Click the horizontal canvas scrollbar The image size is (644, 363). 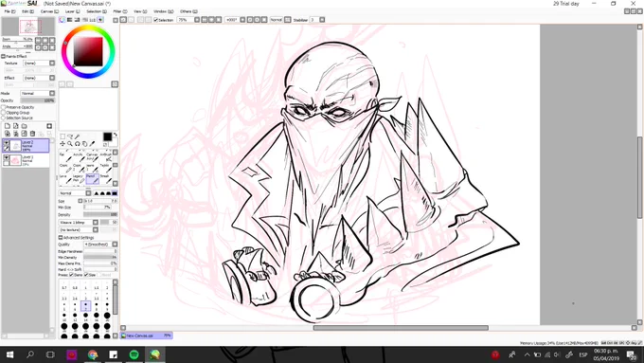pos(401,328)
